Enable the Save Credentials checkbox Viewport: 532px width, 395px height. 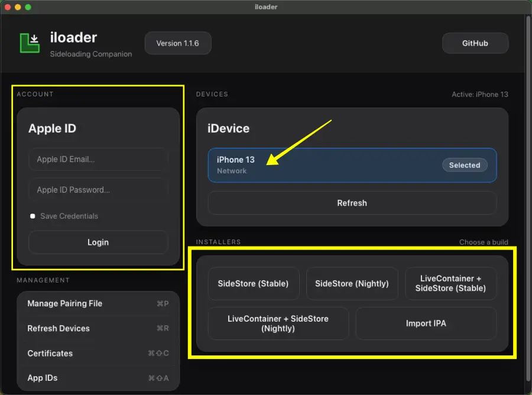click(33, 216)
